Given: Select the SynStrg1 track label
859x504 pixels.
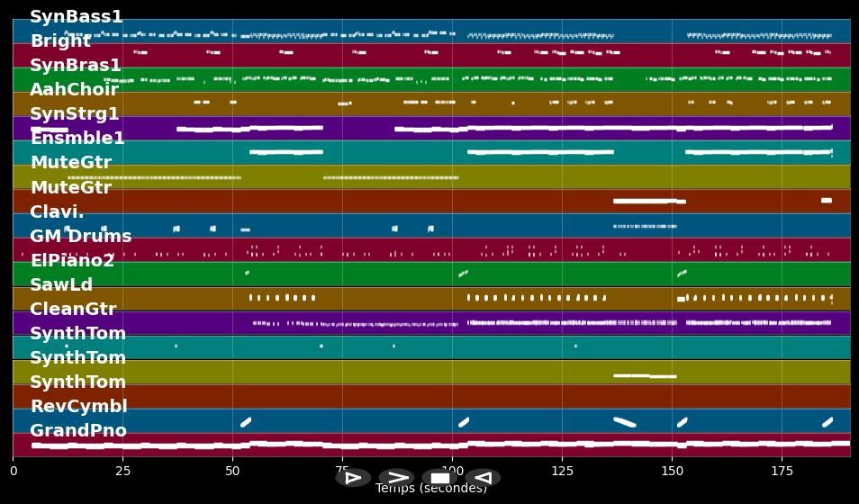Looking at the screenshot, I should 75,114.
